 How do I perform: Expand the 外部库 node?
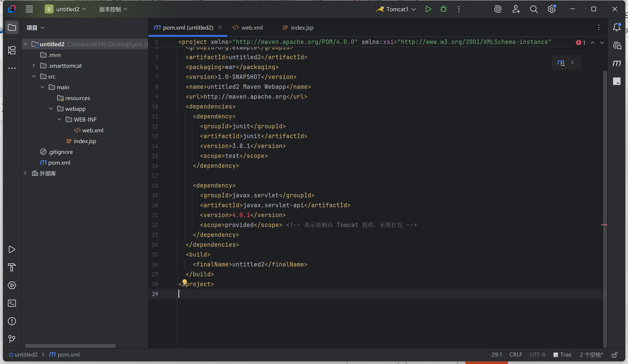coord(25,173)
